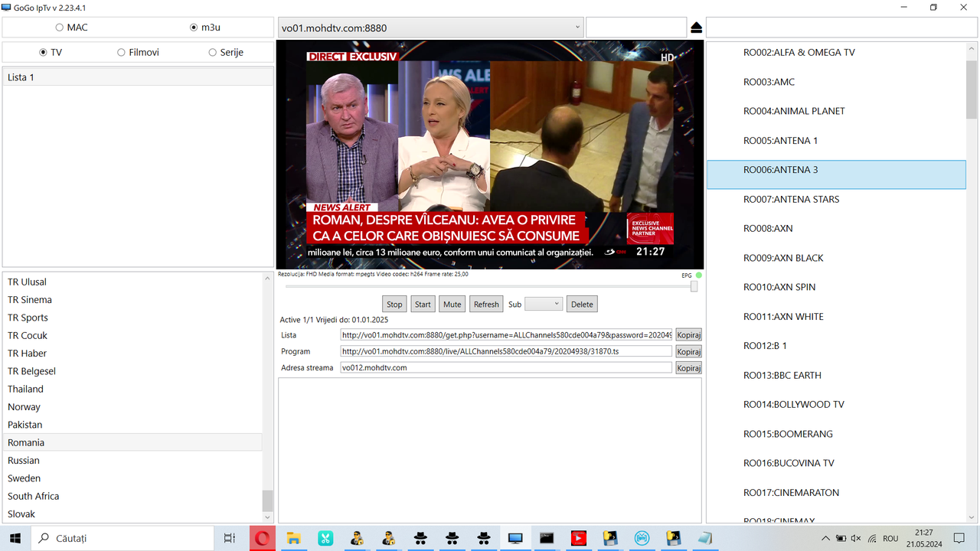Stop the current stream playback
Viewport: 980px width, 551px height.
tap(394, 304)
